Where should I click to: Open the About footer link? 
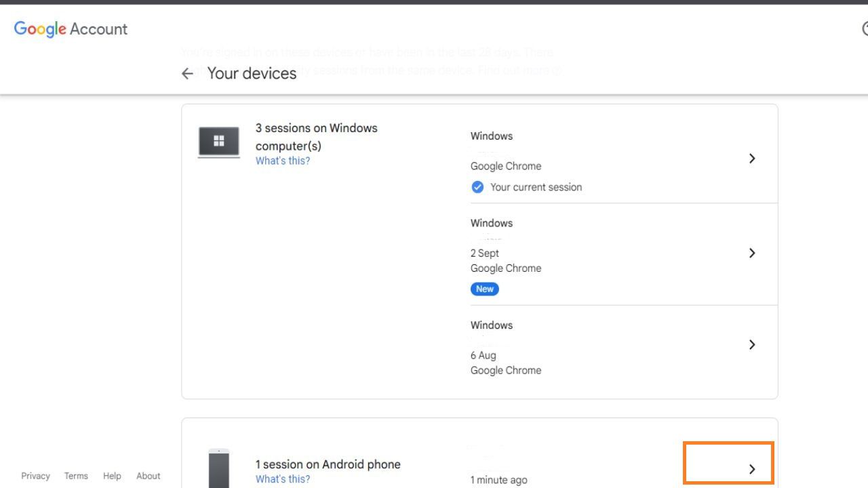(x=149, y=476)
